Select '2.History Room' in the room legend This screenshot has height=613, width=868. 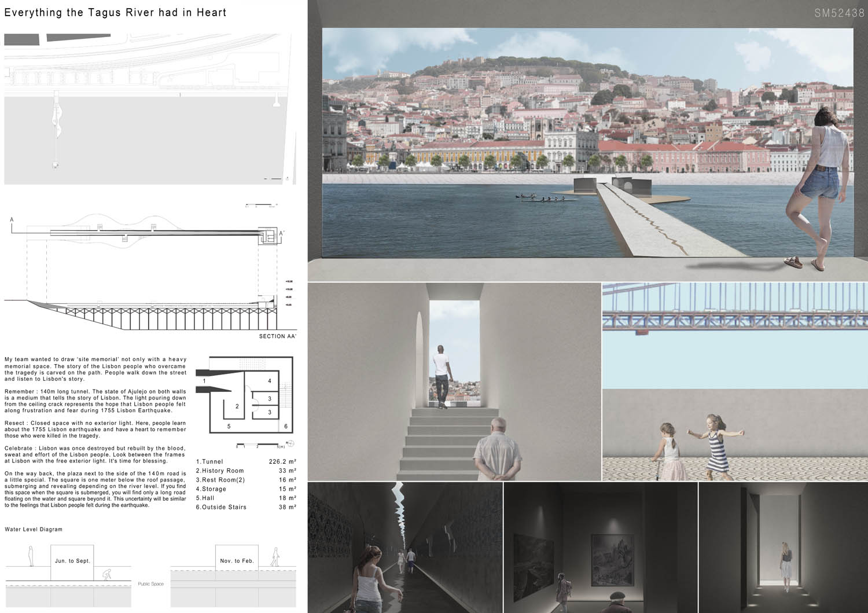click(220, 471)
